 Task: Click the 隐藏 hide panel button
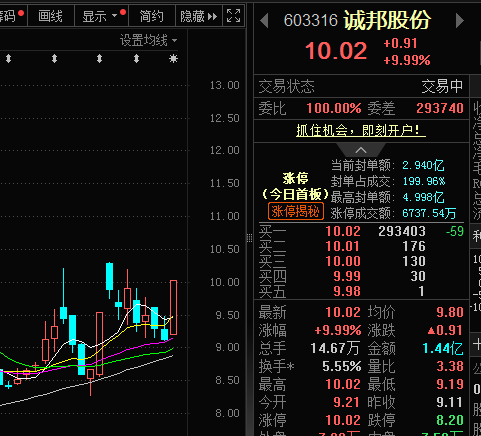pos(199,16)
